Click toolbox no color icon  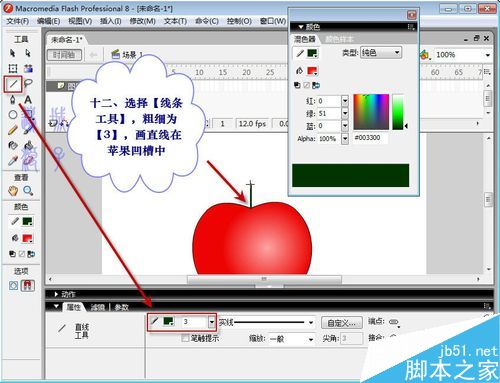tap(22, 254)
